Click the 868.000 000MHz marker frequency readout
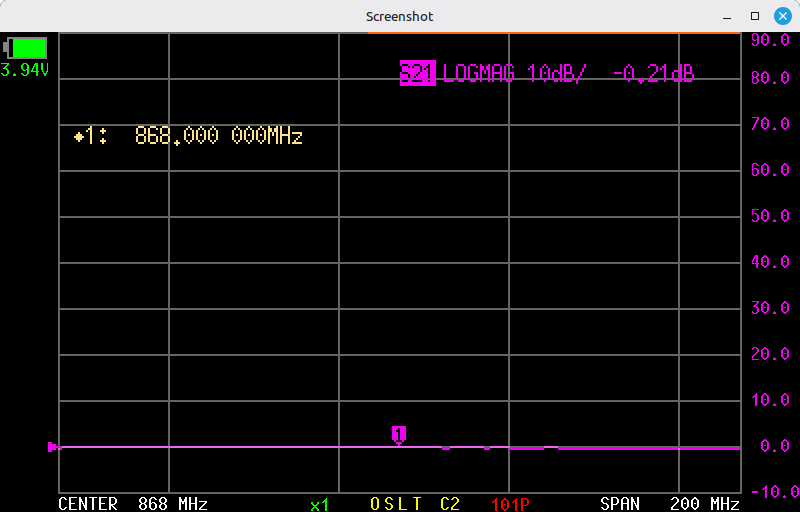The width and height of the screenshot is (800, 512). pyautogui.click(x=218, y=137)
